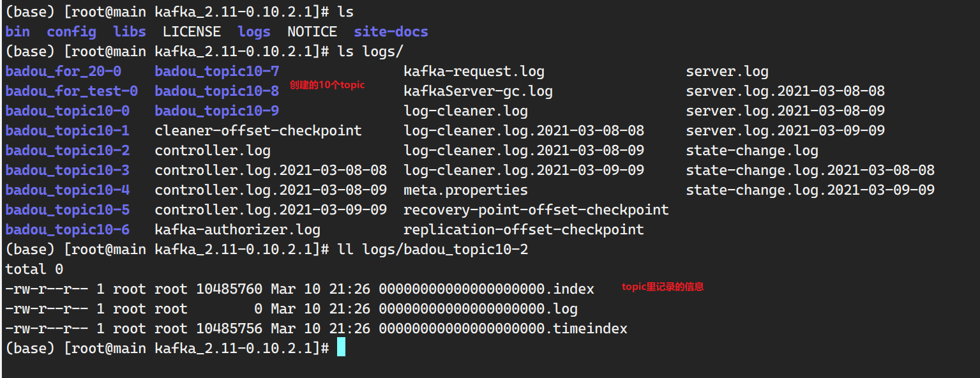Click the site-docs directory name
The height and width of the screenshot is (378, 980).
[391, 32]
